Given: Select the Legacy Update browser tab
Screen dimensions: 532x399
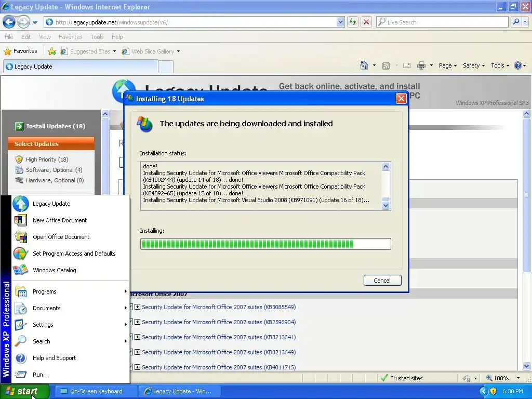Looking at the screenshot, I should [x=81, y=66].
